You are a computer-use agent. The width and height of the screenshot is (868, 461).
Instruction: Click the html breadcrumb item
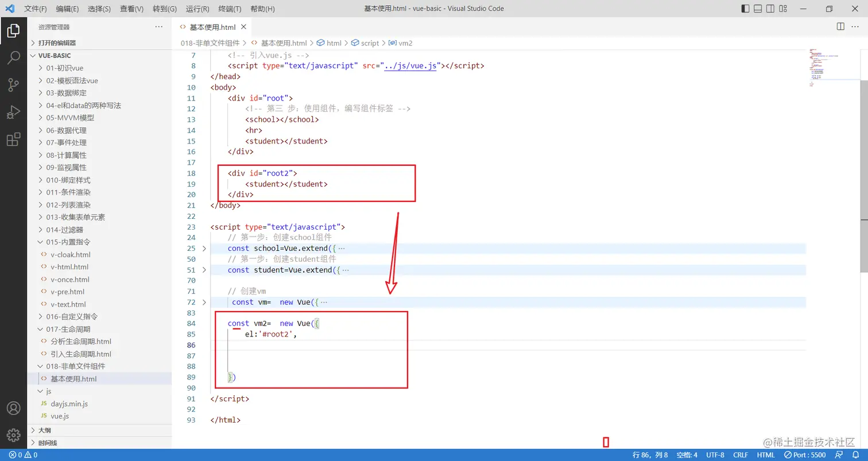(330, 43)
